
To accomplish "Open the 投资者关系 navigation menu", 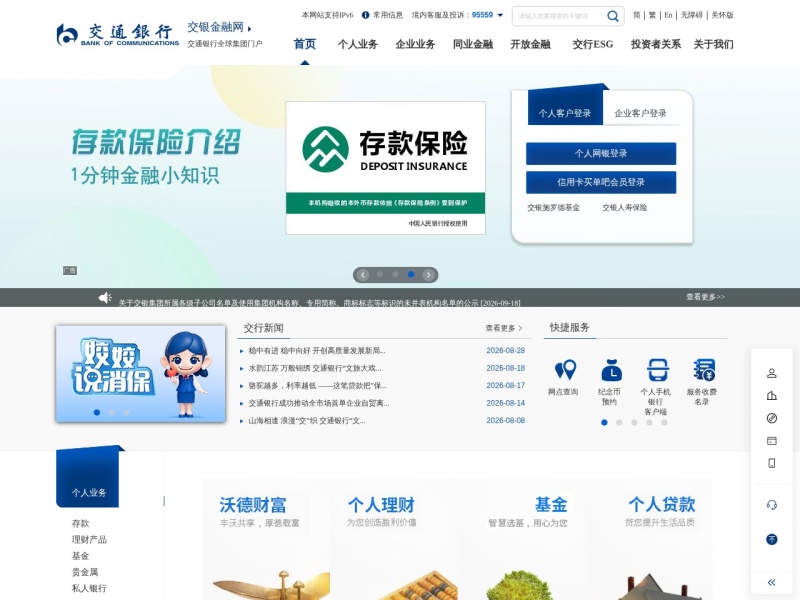I will point(656,44).
